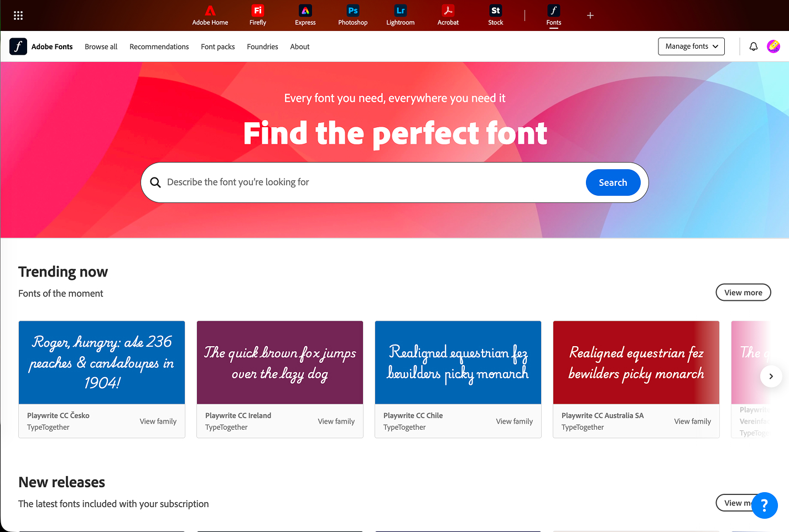Open Adobe Stock from the app bar
Image resolution: width=789 pixels, height=532 pixels.
coord(495,9)
